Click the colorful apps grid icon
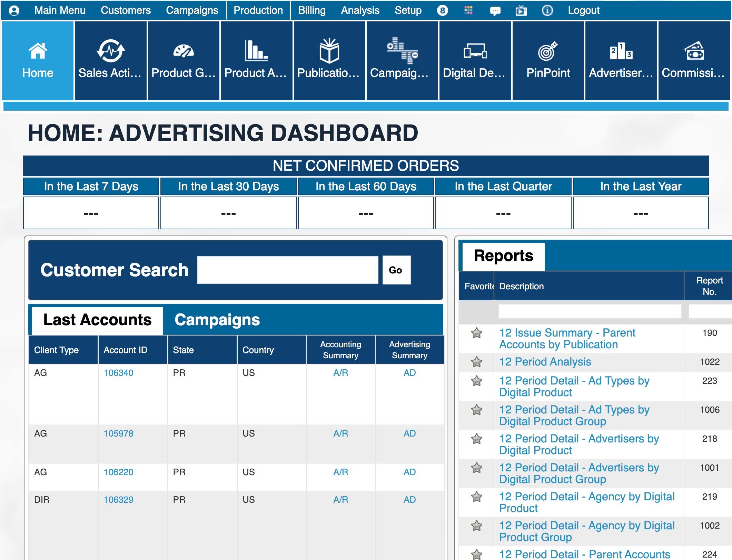732x560 pixels. click(468, 10)
